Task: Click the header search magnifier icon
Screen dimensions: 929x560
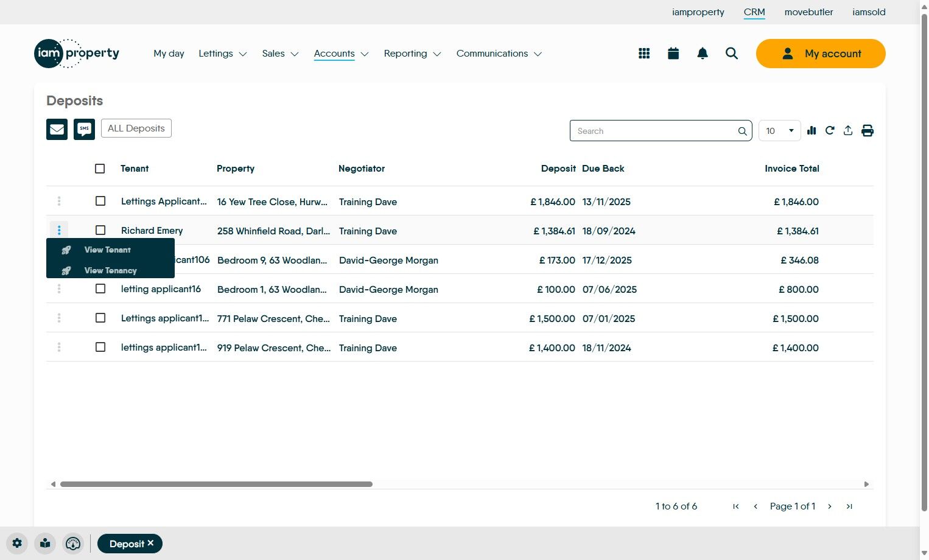Action: [732, 54]
